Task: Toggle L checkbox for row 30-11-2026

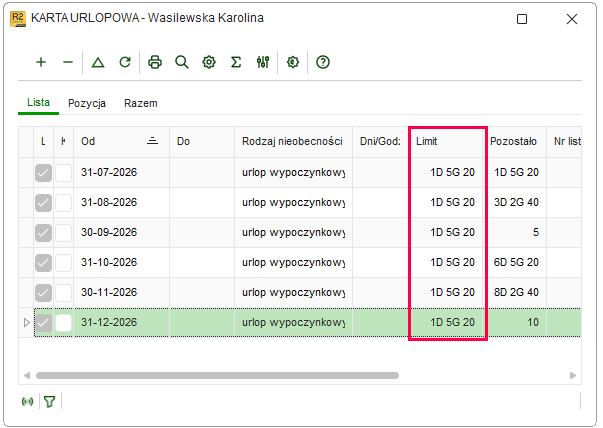Action: (x=43, y=293)
